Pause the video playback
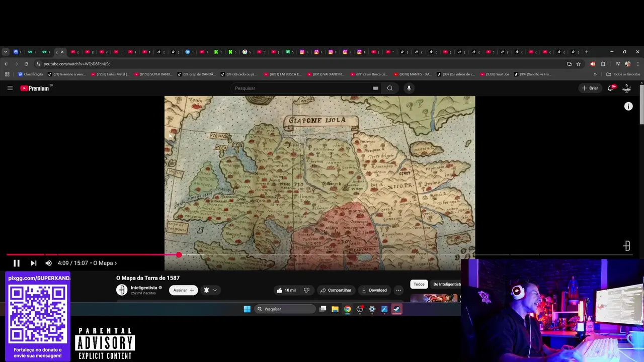Screen dimensions: 644x362 click(x=16, y=263)
